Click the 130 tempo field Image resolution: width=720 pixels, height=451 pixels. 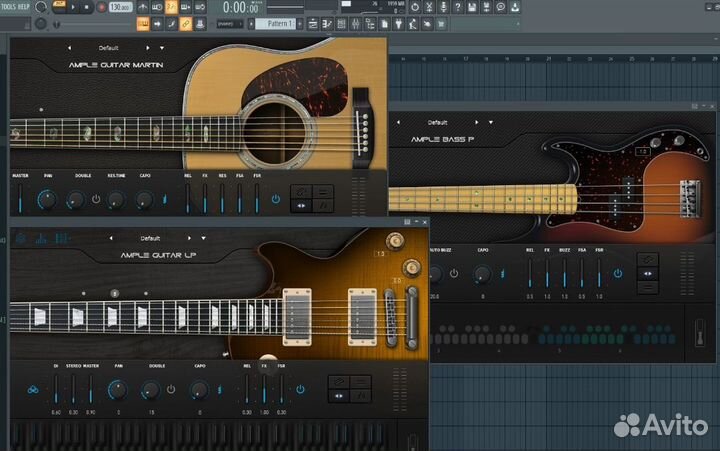[x=120, y=7]
